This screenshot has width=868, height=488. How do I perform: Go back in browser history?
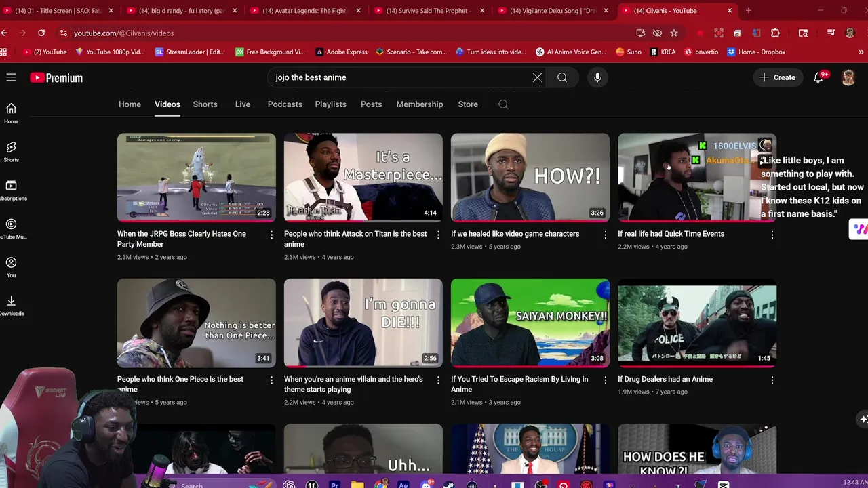(x=5, y=33)
